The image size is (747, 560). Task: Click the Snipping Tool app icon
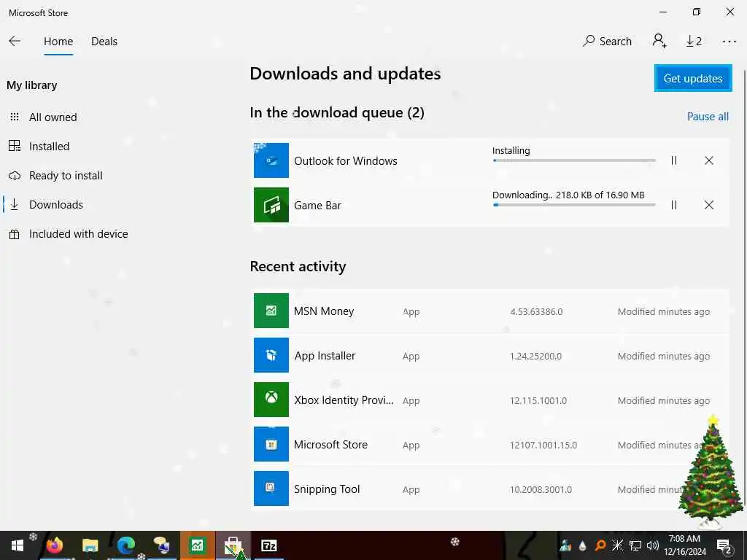point(271,488)
